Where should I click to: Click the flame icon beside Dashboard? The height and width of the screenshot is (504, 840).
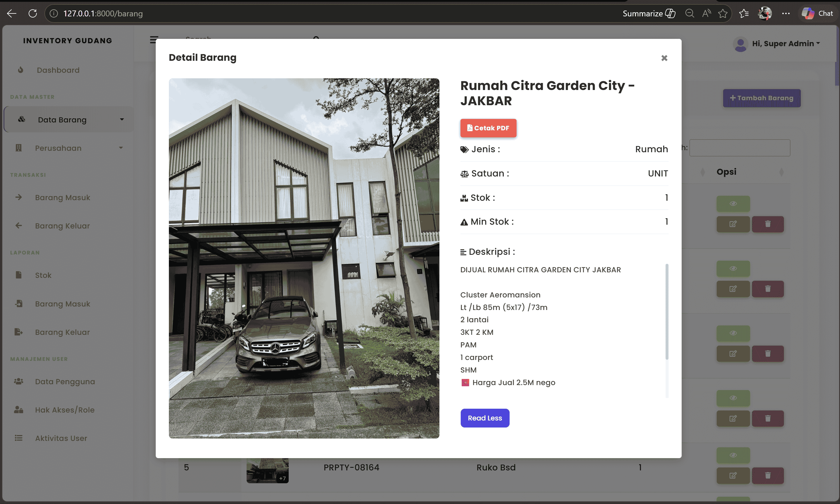click(21, 70)
